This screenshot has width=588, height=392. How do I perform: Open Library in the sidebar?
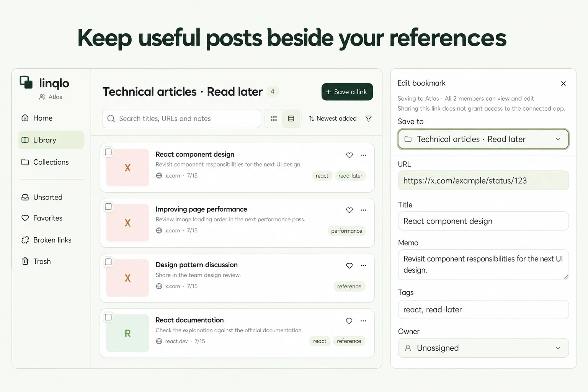tap(51, 140)
